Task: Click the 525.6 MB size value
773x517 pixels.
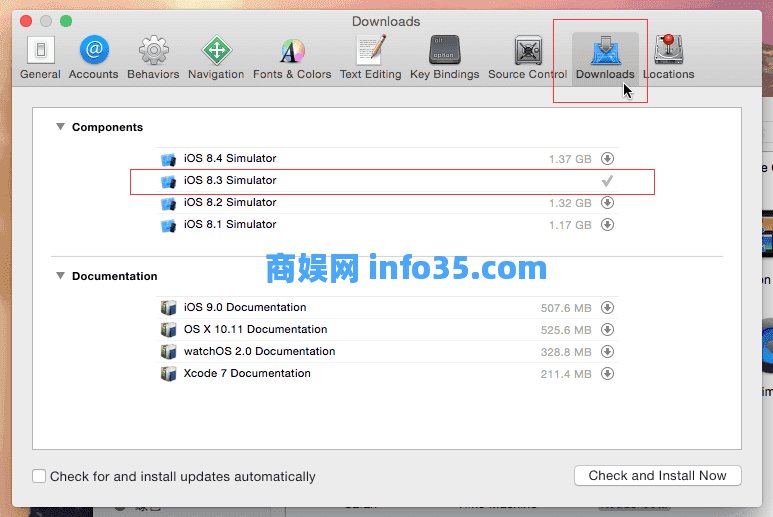Action: 566,330
